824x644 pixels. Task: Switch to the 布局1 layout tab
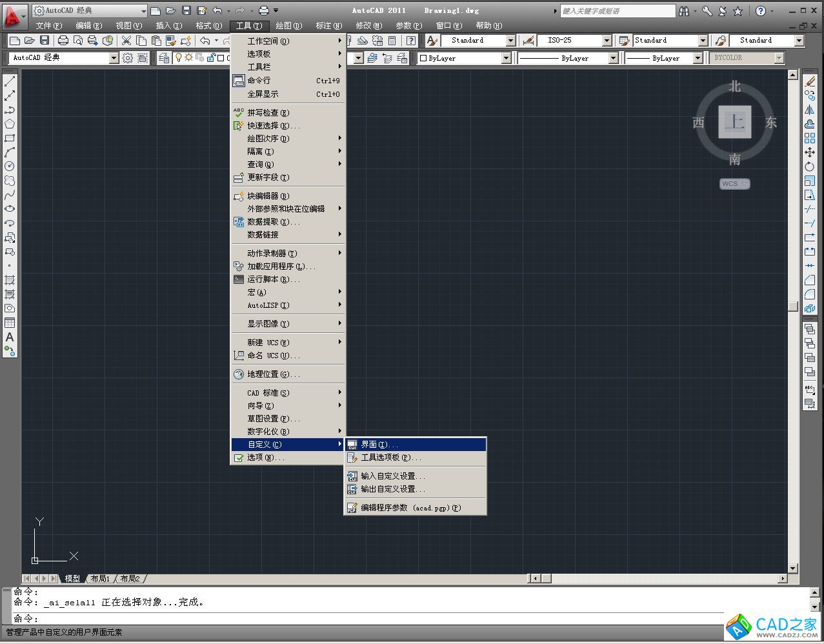coord(100,579)
